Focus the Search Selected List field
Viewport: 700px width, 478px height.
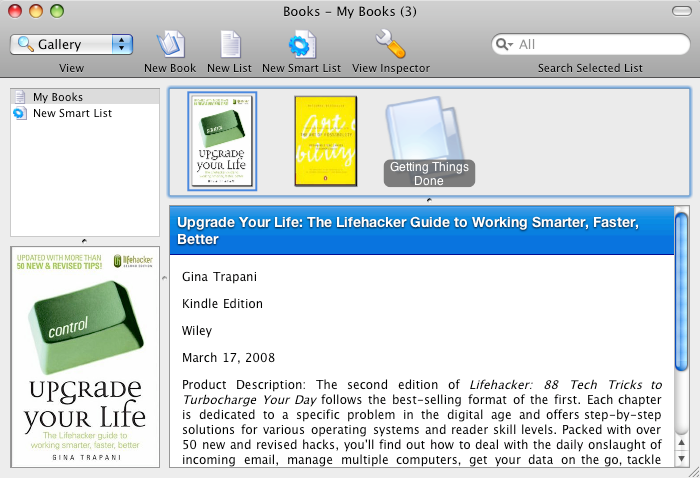[591, 44]
